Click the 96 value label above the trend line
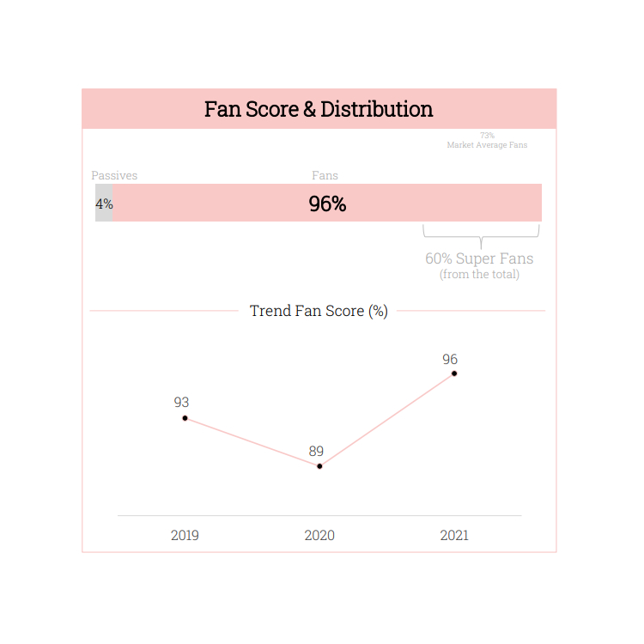 pyautogui.click(x=450, y=360)
